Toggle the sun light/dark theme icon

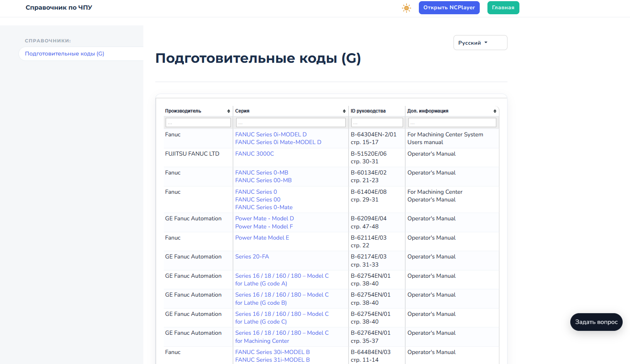pyautogui.click(x=407, y=8)
